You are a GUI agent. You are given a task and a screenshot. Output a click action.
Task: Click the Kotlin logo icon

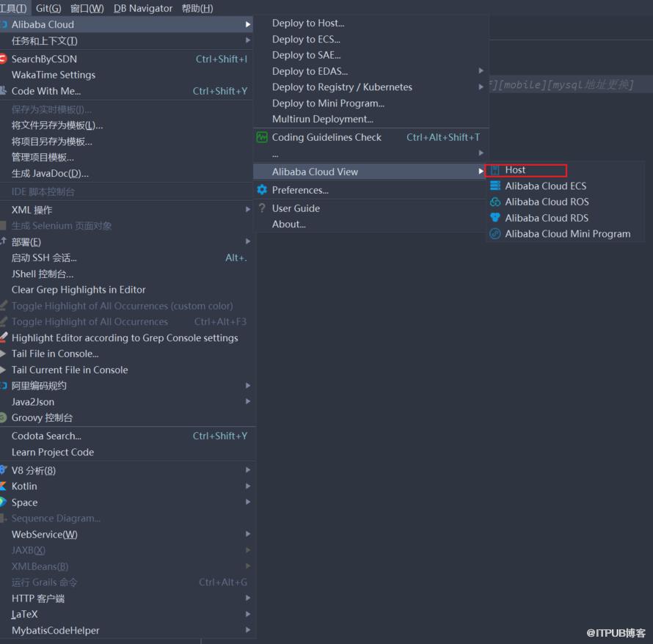[x=3, y=486]
